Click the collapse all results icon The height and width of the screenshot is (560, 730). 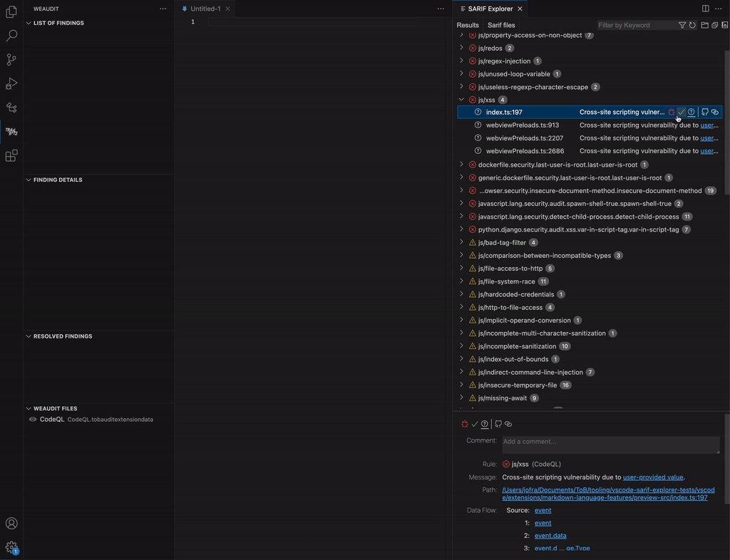tap(714, 25)
